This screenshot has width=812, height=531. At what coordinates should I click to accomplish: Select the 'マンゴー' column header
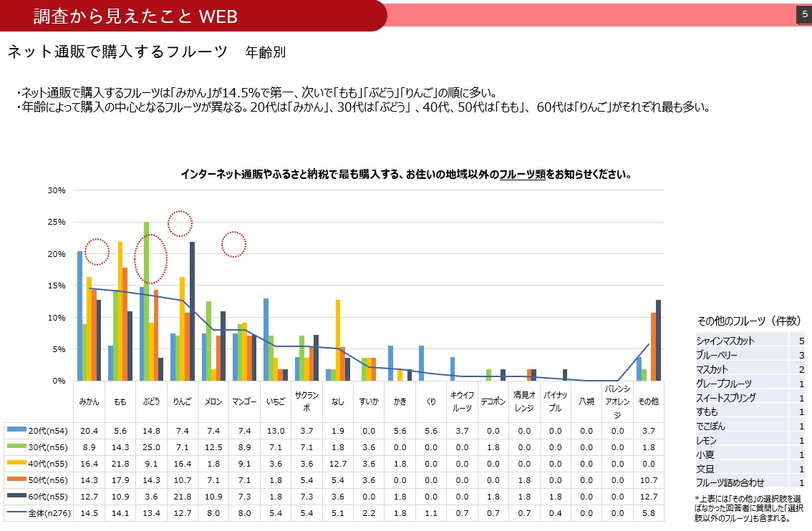pyautogui.click(x=244, y=401)
